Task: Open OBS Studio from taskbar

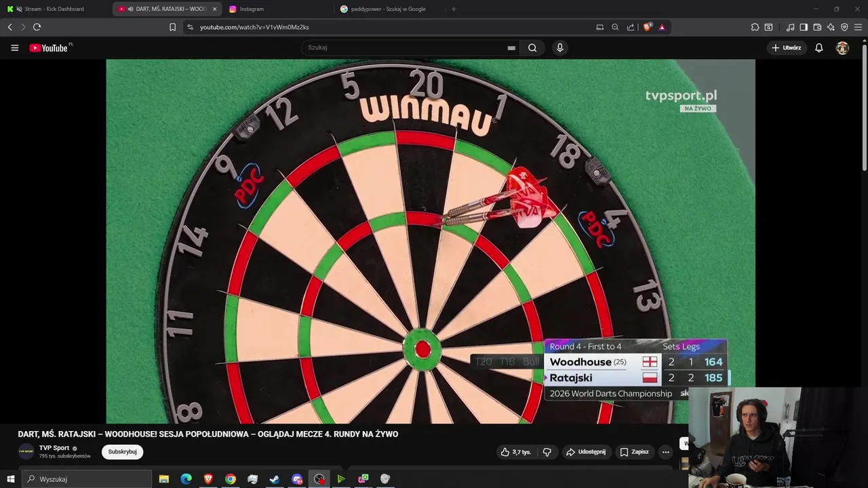Action: tap(319, 479)
